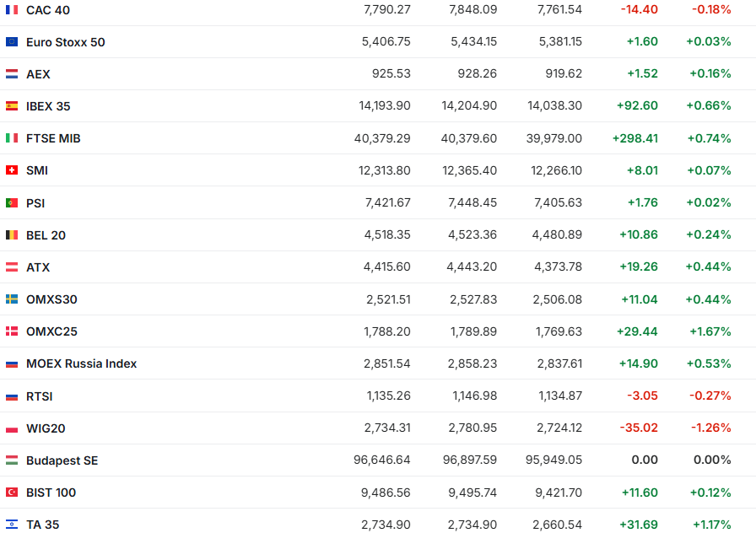
Task: Click the Israel flag beside TA 35
Action: 12,525
